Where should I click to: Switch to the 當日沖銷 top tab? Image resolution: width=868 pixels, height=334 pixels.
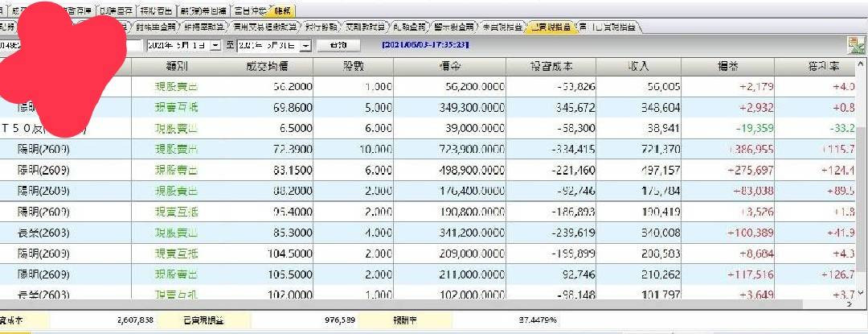pos(249,10)
